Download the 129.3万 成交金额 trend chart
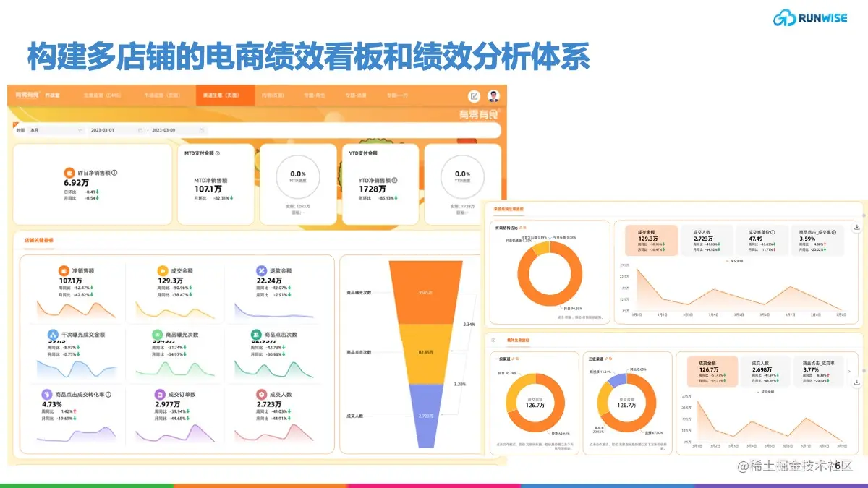Viewport: 868px width, 488px height. (856, 228)
